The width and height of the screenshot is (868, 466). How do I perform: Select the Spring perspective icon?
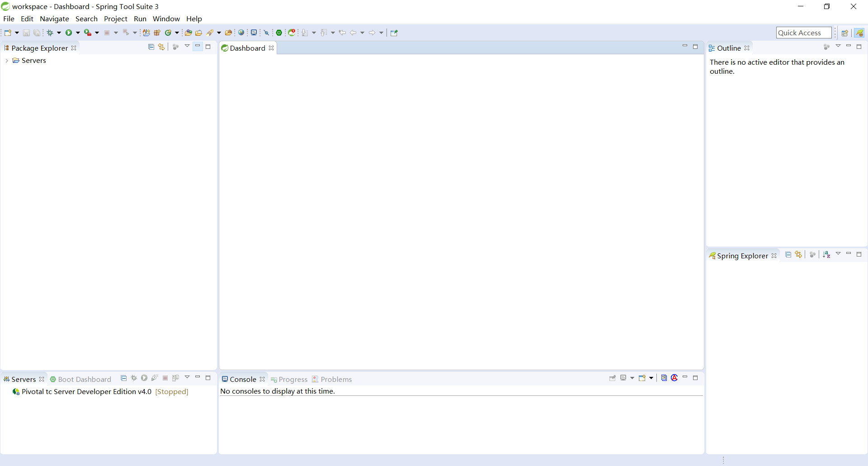[859, 33]
